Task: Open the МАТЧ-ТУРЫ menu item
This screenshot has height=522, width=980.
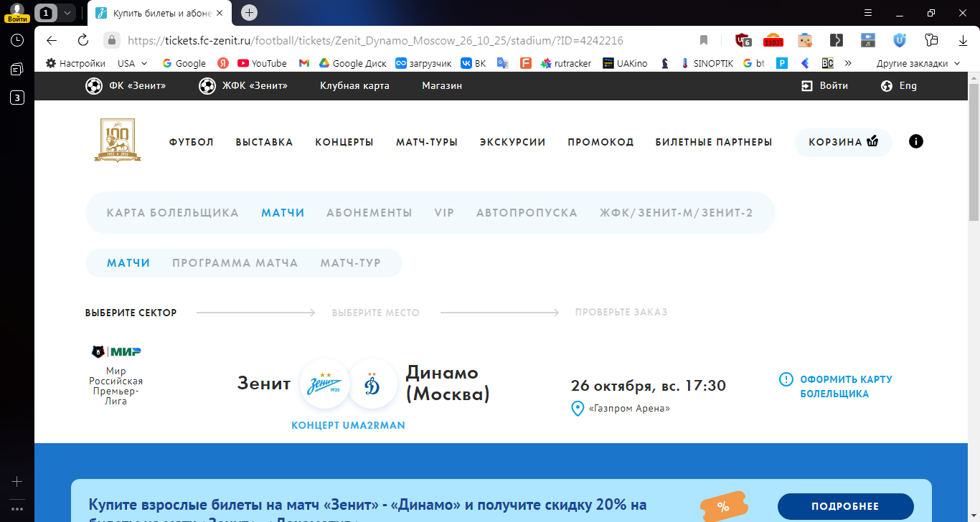Action: 427,142
